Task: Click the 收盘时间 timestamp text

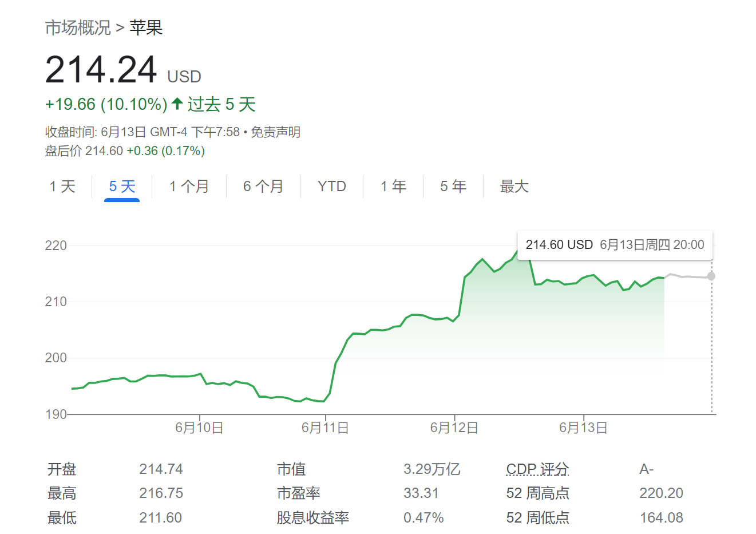Action: pos(143,132)
